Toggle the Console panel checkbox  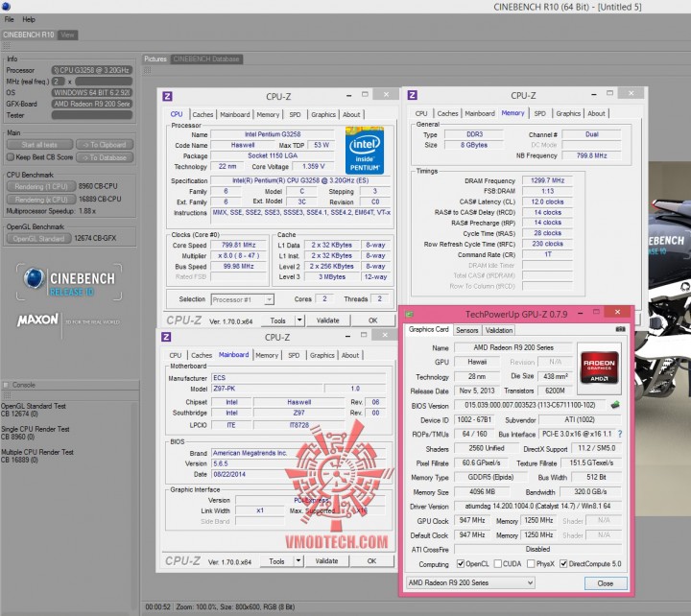tap(6, 385)
